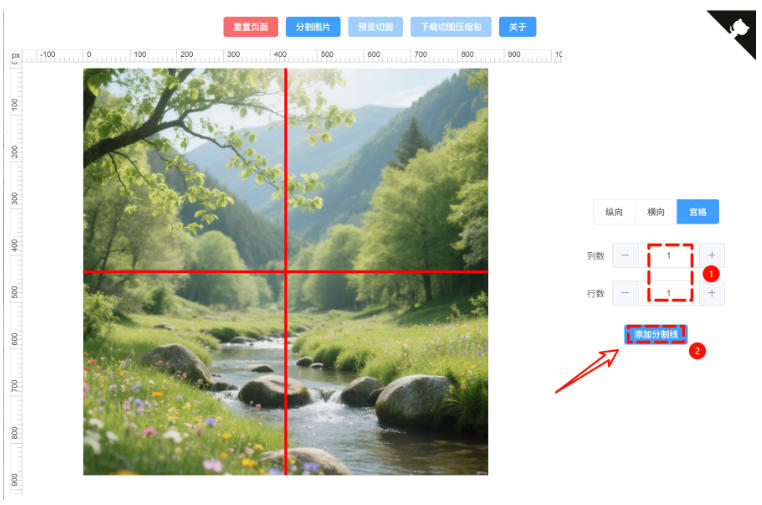Screen dimensions: 762x505
Task: Decrease column count with minus icon
Action: pyautogui.click(x=625, y=255)
